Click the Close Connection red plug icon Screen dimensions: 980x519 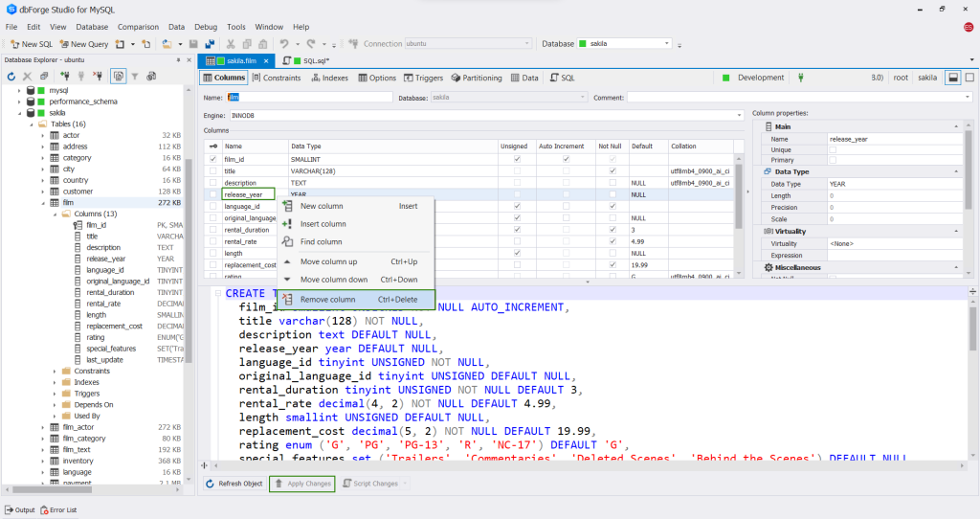point(98,77)
